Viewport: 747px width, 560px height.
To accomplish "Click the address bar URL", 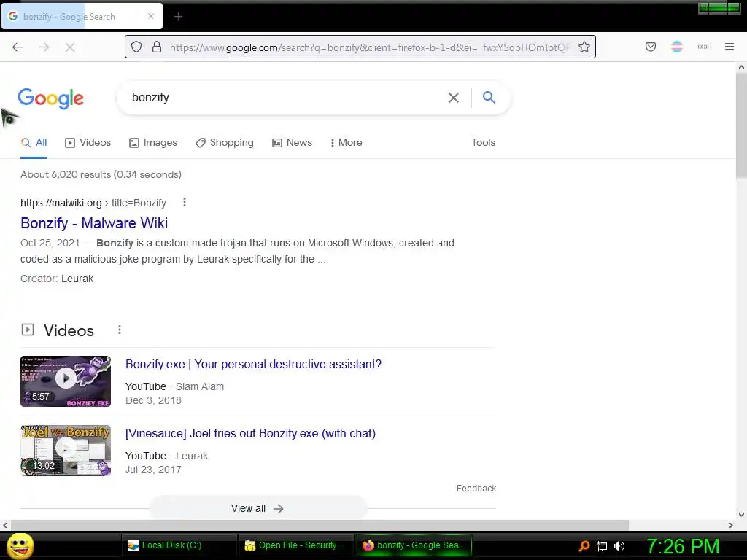I will click(x=369, y=47).
